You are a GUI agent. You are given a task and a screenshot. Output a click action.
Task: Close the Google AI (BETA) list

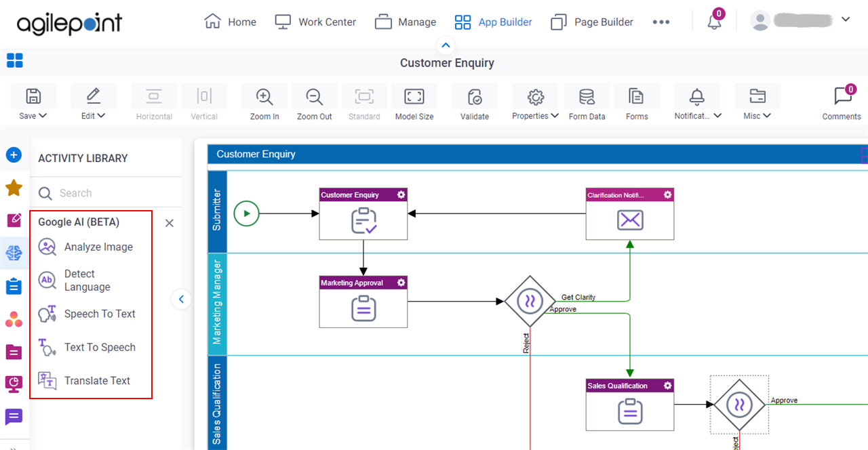tap(170, 223)
